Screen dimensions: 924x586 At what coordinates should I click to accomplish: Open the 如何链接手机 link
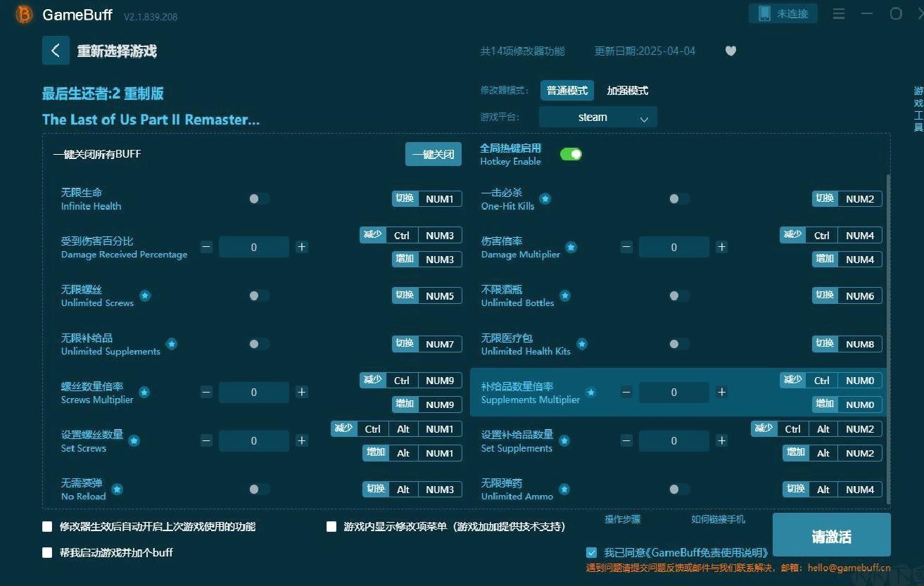[x=718, y=519]
